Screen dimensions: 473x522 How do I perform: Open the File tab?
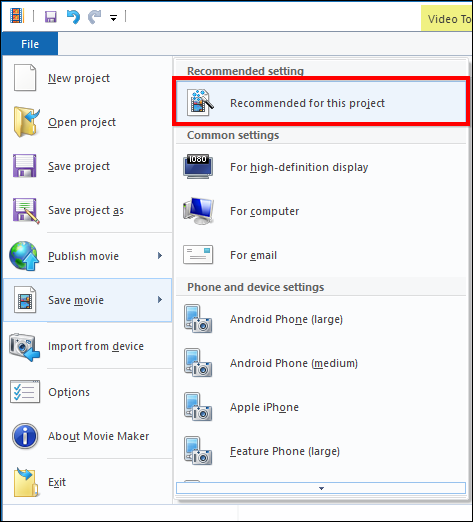pyautogui.click(x=30, y=44)
